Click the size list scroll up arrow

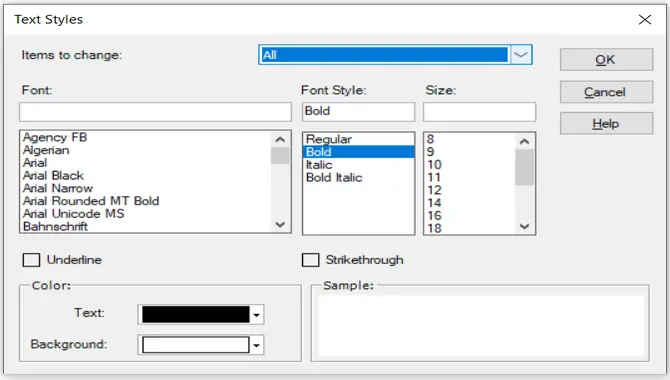coord(524,141)
